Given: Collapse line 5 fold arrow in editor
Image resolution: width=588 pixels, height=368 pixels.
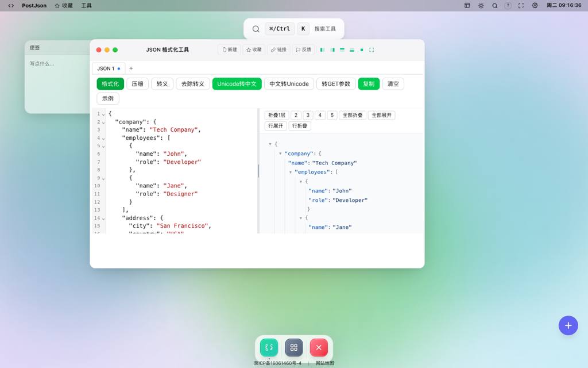Looking at the screenshot, I should [103, 147].
